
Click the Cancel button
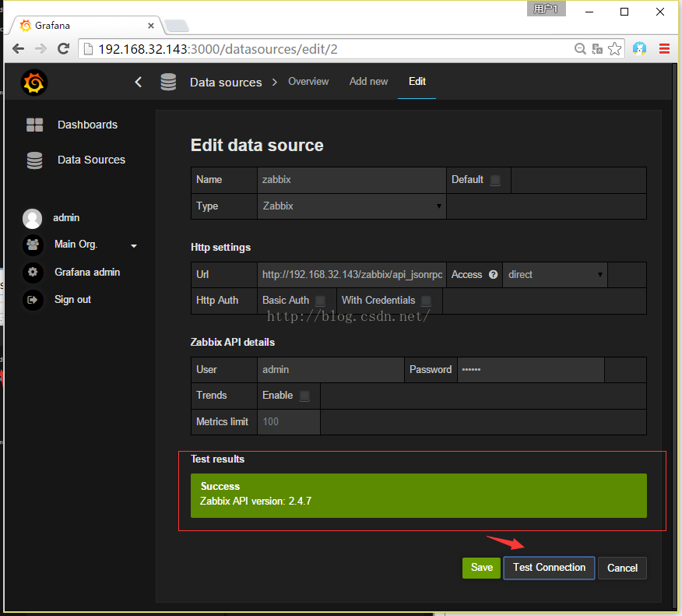622,568
